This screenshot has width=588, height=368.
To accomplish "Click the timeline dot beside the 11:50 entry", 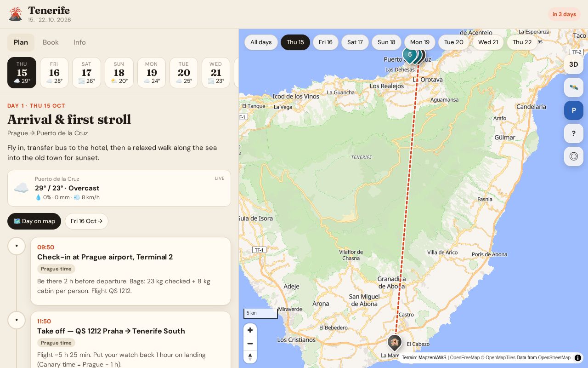I will 17,320.
